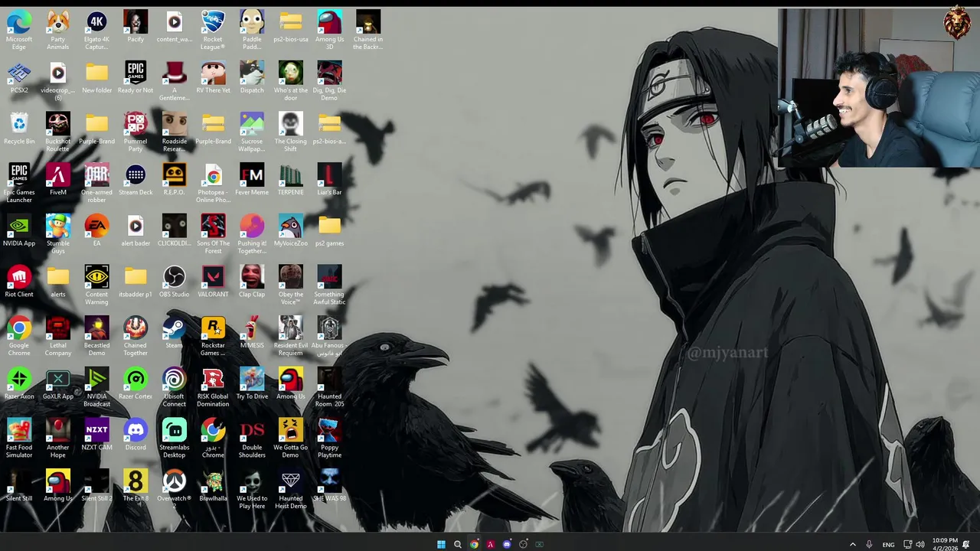
Task: Select the Overwatch 2 desktop icon
Action: pos(174,489)
